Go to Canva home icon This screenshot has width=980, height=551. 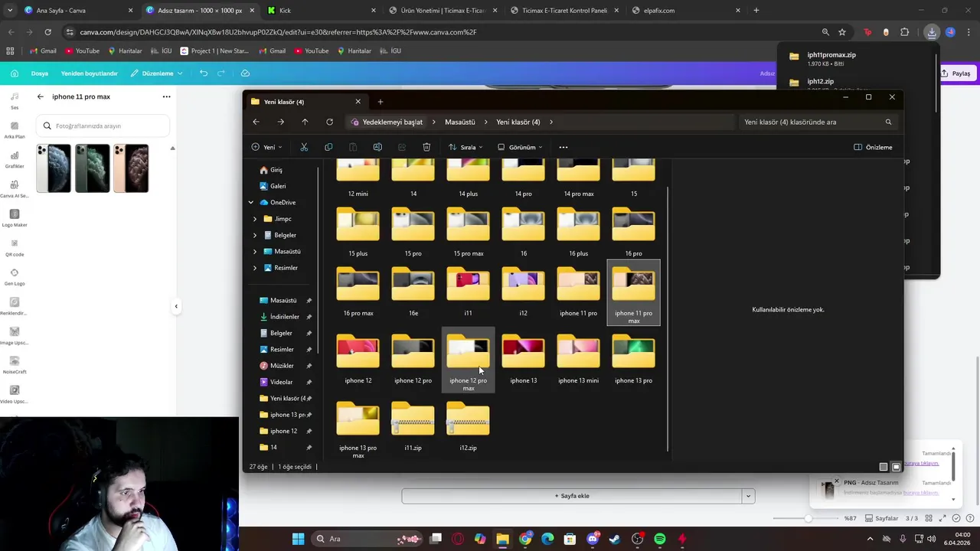click(x=14, y=73)
